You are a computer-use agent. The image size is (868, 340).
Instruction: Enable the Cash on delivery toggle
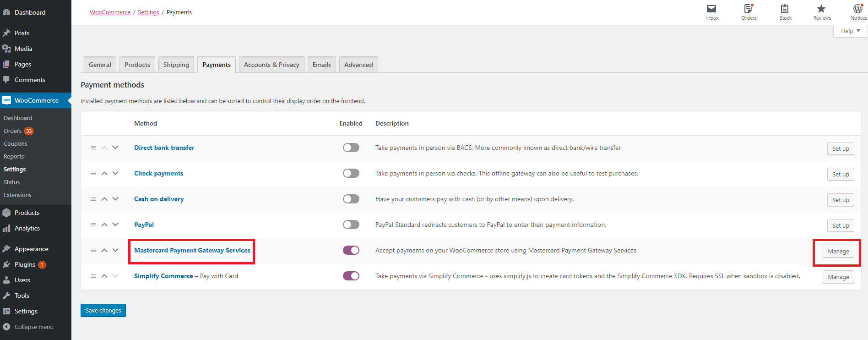point(351,199)
